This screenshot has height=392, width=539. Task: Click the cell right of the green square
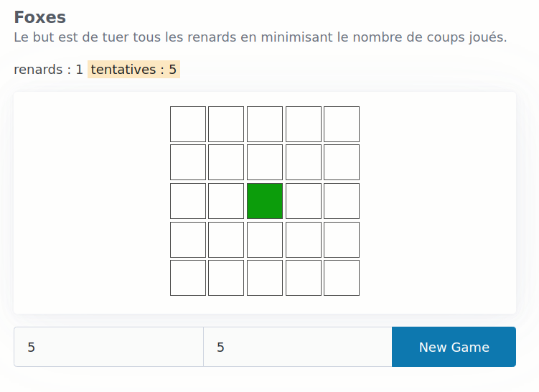click(x=304, y=201)
